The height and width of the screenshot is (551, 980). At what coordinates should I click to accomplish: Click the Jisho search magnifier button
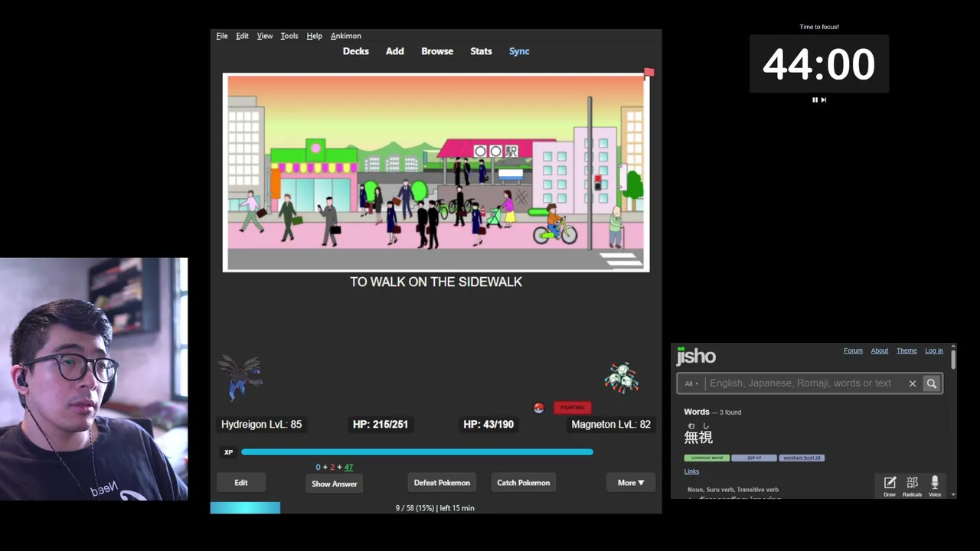932,383
